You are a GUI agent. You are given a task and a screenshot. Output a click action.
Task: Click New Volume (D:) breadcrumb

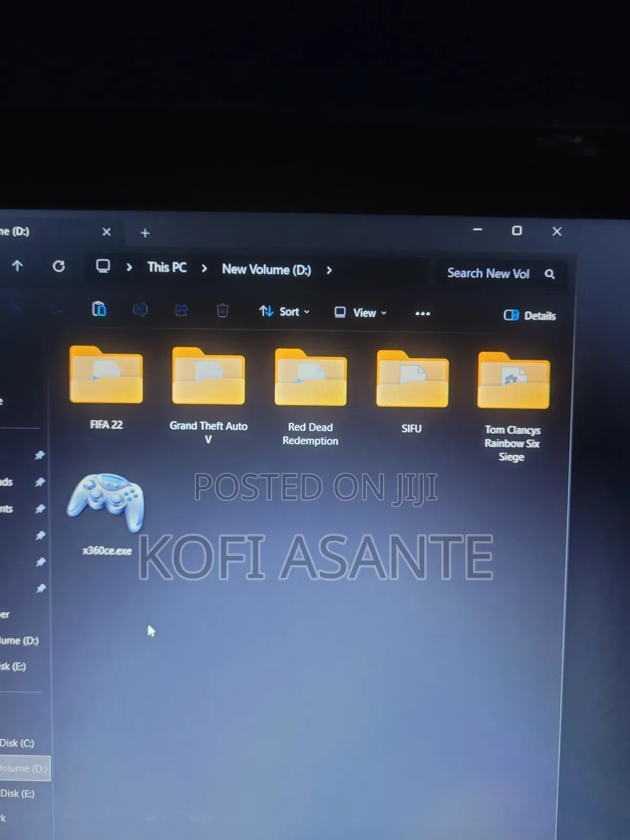click(266, 269)
